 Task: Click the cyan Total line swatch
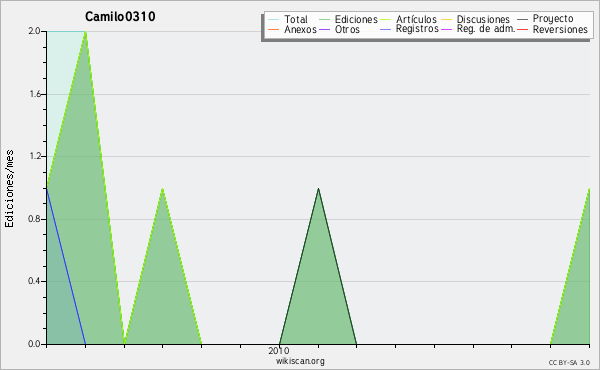click(274, 19)
